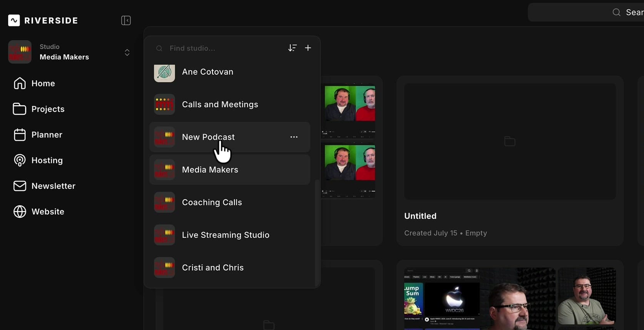Click the Untitled project title

click(x=420, y=216)
